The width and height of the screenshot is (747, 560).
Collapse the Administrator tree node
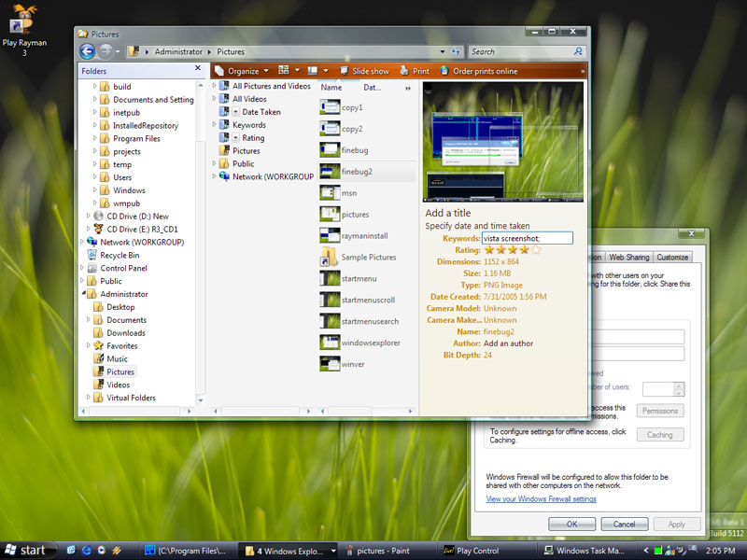coord(83,293)
